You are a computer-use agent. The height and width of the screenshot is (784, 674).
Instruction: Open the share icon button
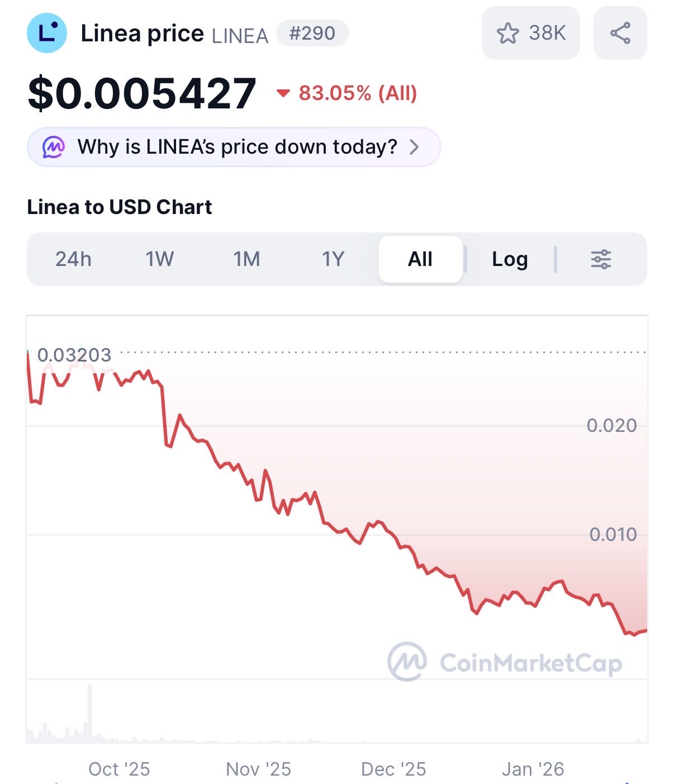click(x=620, y=34)
